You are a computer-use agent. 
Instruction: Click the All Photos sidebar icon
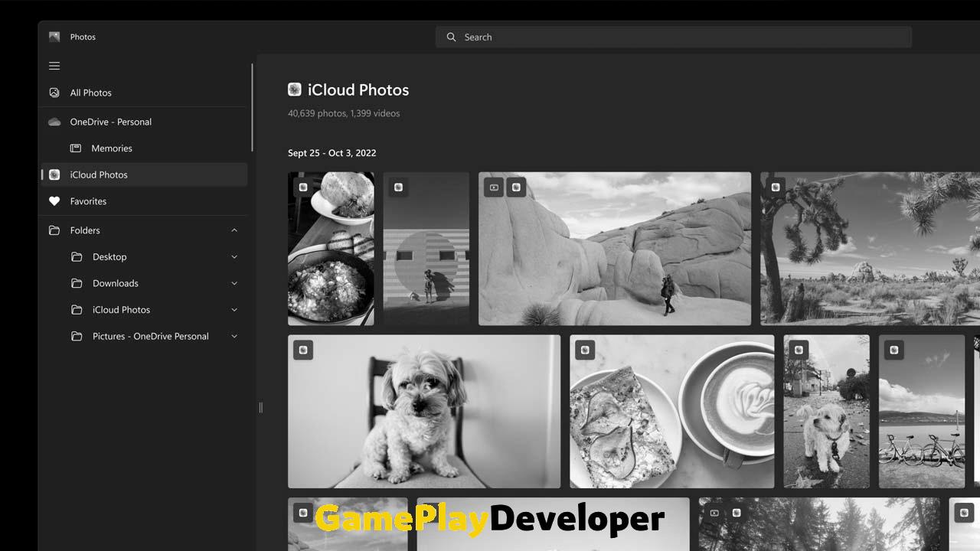tap(54, 93)
